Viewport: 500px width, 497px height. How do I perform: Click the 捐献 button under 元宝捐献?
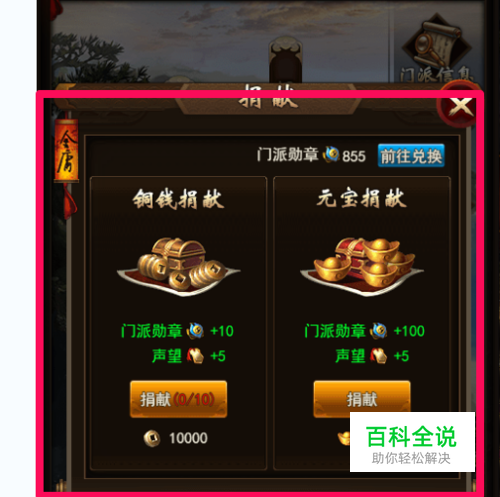(362, 397)
